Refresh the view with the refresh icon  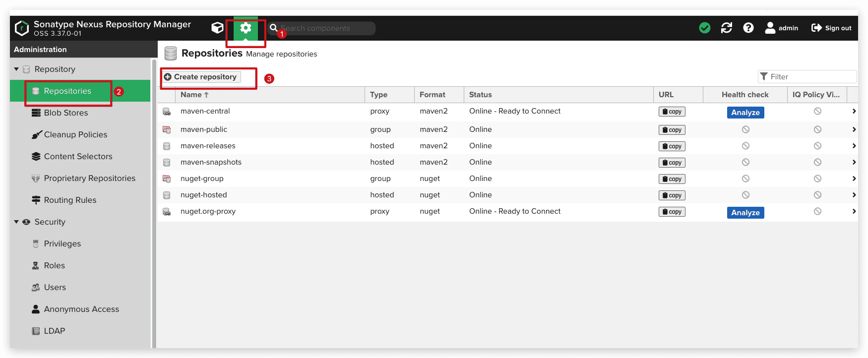726,28
